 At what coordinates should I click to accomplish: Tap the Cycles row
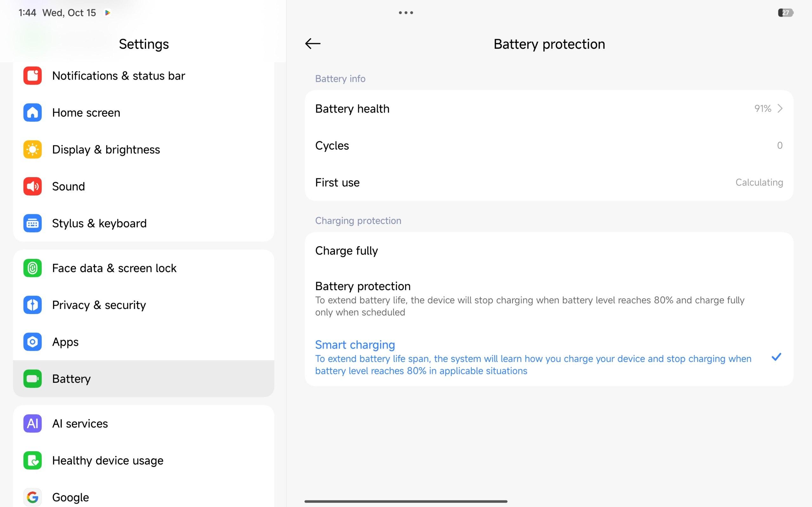point(549,145)
